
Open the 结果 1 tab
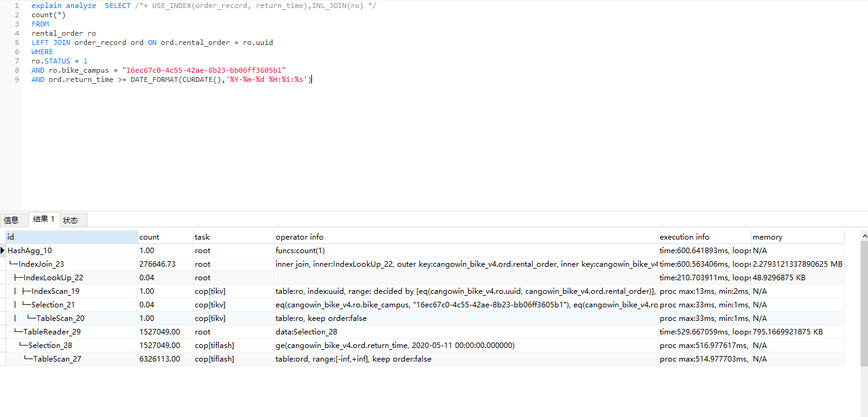pyautogui.click(x=44, y=219)
